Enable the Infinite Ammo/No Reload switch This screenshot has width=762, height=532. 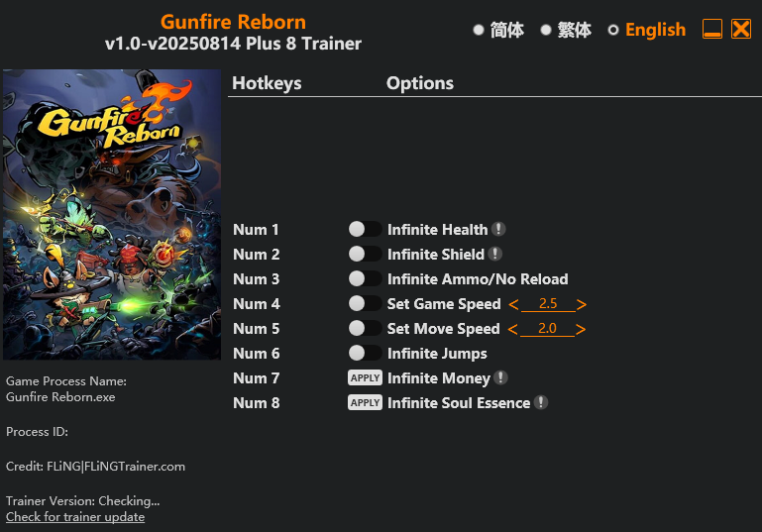coord(365,278)
